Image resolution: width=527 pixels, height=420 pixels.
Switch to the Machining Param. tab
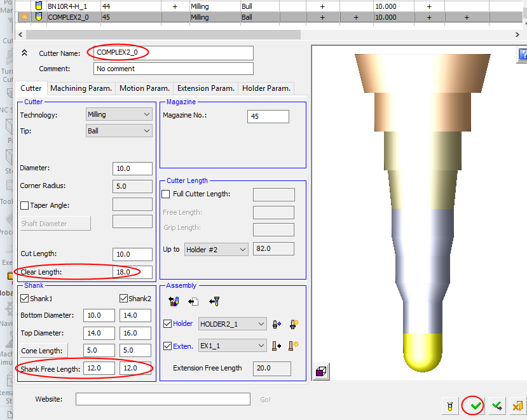(81, 88)
